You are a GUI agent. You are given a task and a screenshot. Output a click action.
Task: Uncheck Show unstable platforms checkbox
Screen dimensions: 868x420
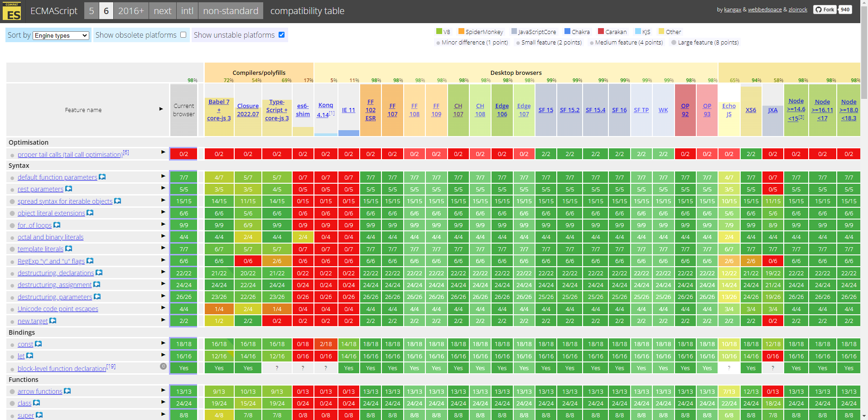281,35
